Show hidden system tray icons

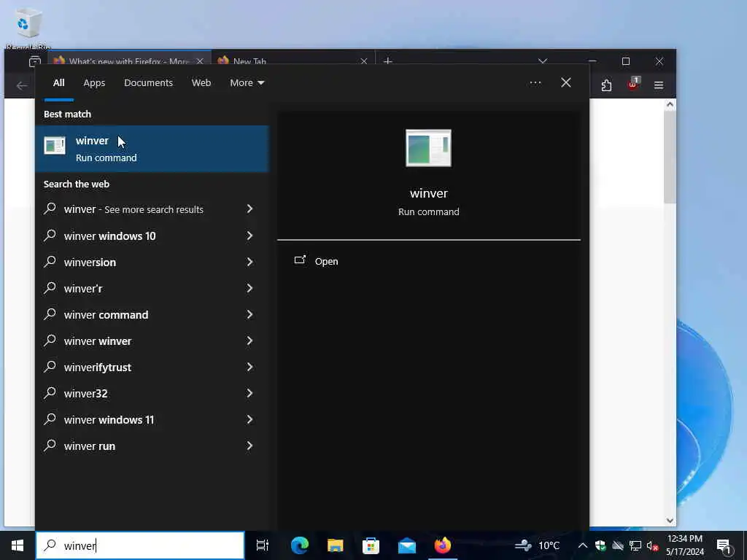(582, 545)
